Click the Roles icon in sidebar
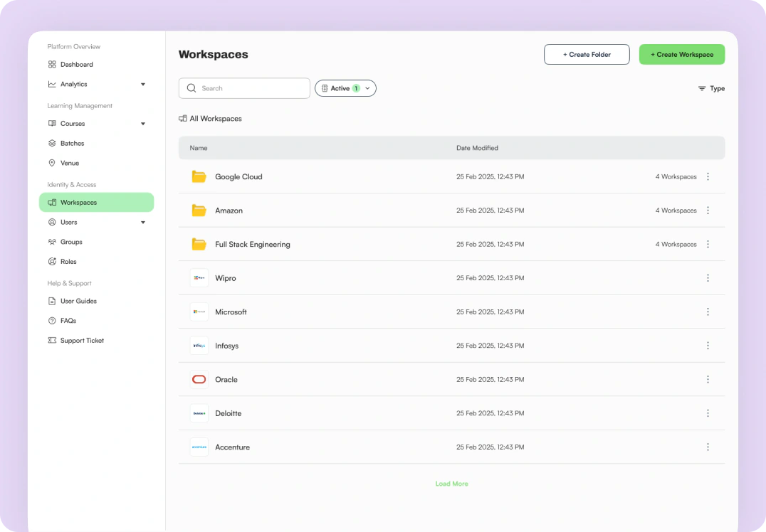766x532 pixels. click(52, 262)
